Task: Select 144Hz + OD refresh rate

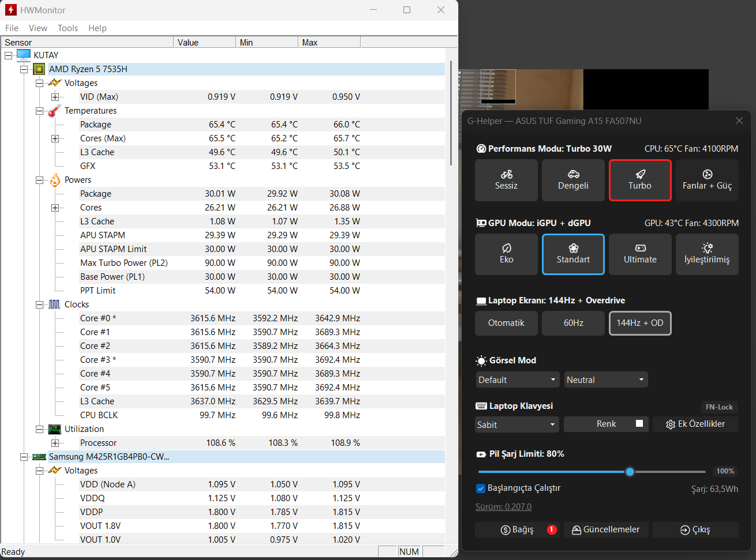Action: [640, 323]
